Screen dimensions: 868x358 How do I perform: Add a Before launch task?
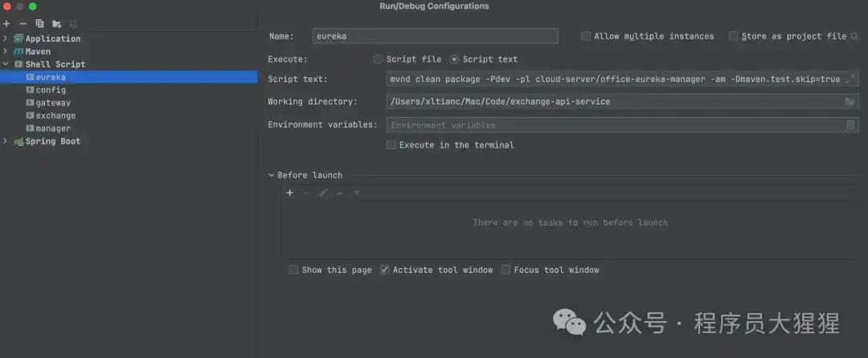[x=289, y=193]
